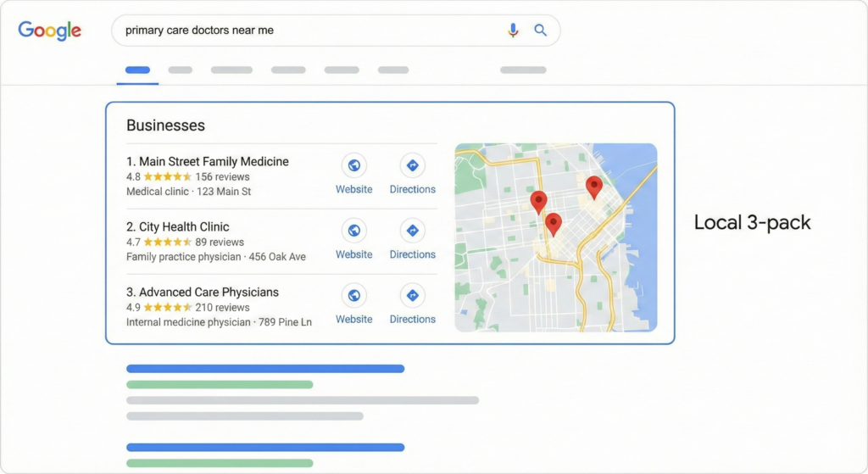The height and width of the screenshot is (474, 868).
Task: Open the City Health Clinic listing
Action: click(x=178, y=227)
